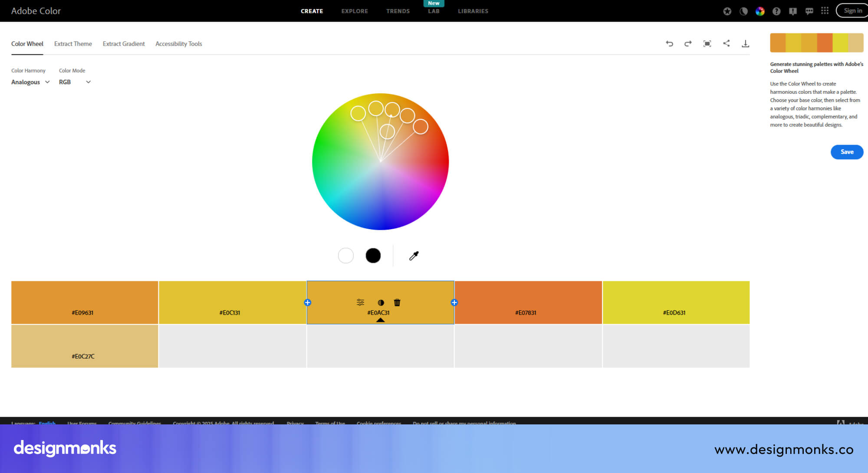868x473 pixels.
Task: Switch to the Extract Theme tab
Action: [x=73, y=44]
